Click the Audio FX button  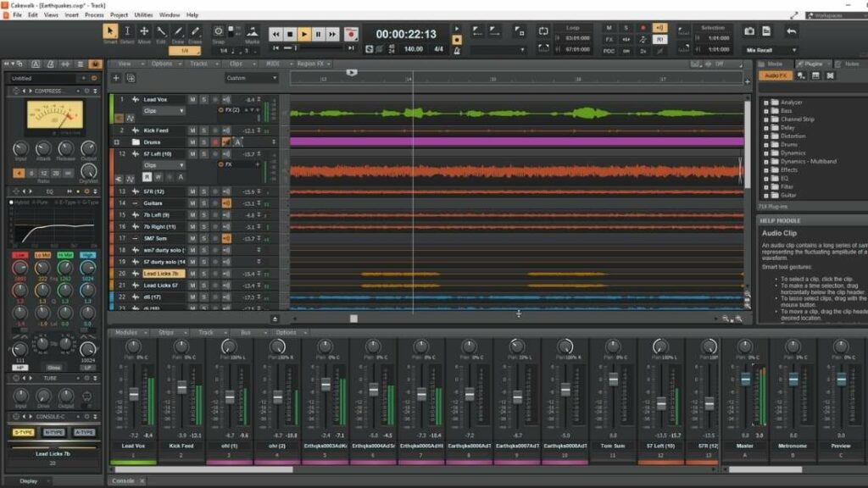coord(776,75)
